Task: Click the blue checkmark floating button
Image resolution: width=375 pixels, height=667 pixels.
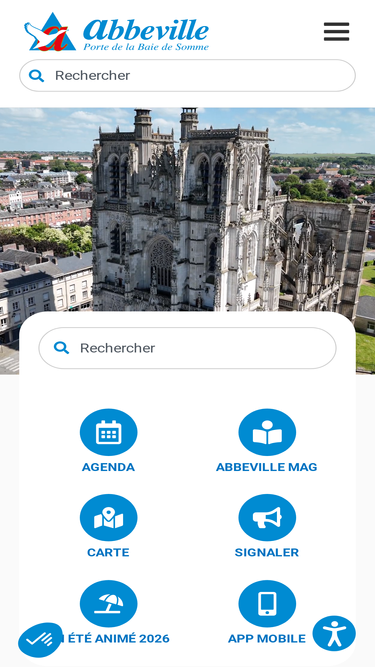Action: click(x=40, y=640)
